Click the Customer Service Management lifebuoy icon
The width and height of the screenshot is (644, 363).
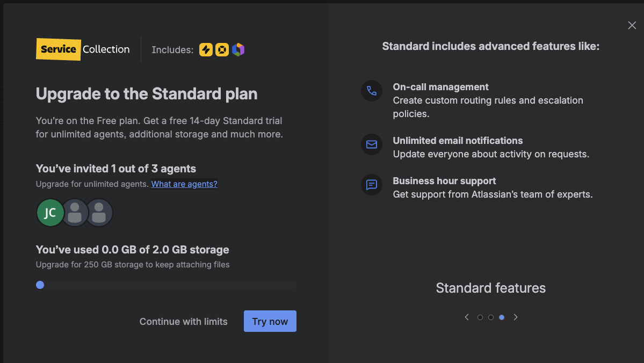[222, 50]
